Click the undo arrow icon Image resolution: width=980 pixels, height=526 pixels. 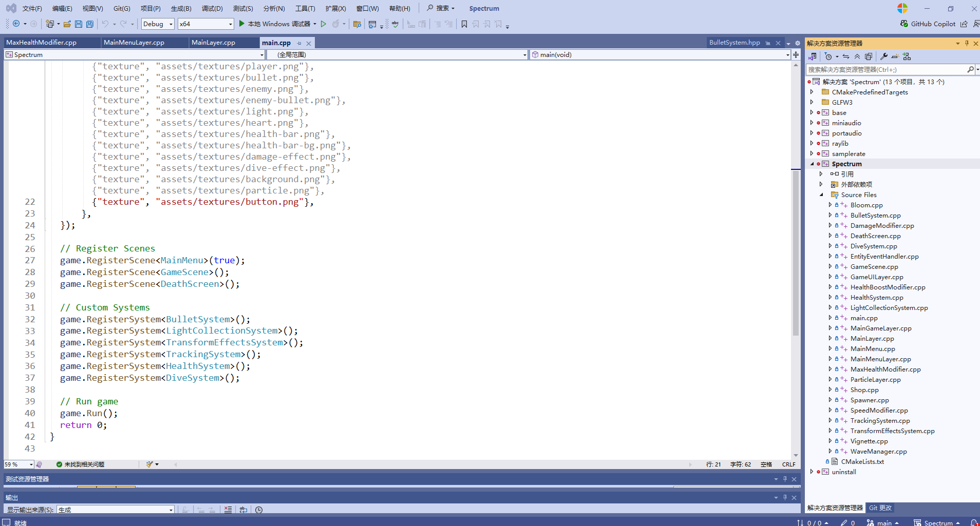105,24
